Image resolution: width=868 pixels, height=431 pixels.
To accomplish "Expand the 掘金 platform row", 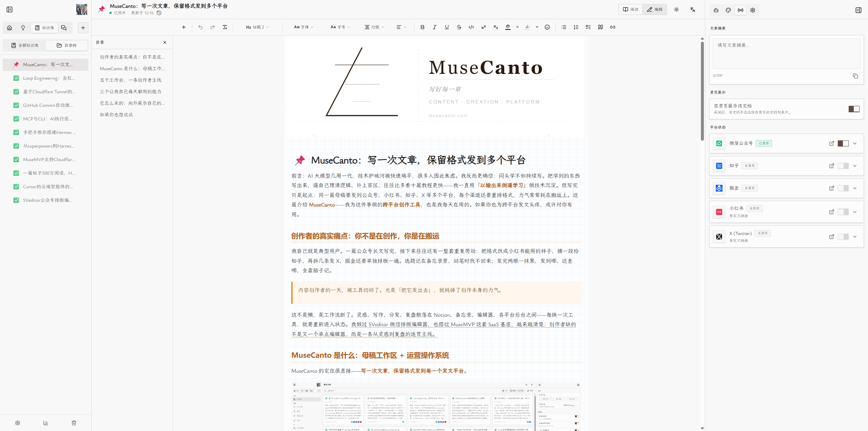I will click(x=855, y=188).
